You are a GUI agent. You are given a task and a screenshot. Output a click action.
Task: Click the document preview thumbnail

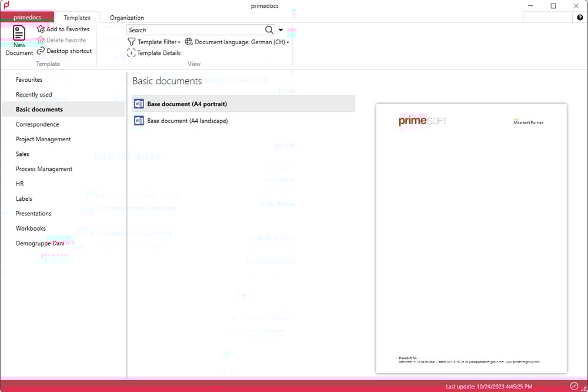pyautogui.click(x=472, y=238)
